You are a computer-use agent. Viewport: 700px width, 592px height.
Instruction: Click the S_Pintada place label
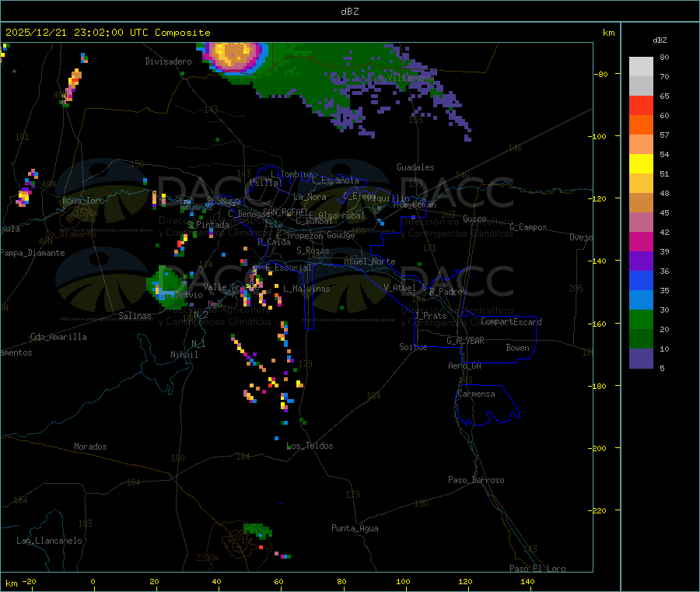[208, 225]
